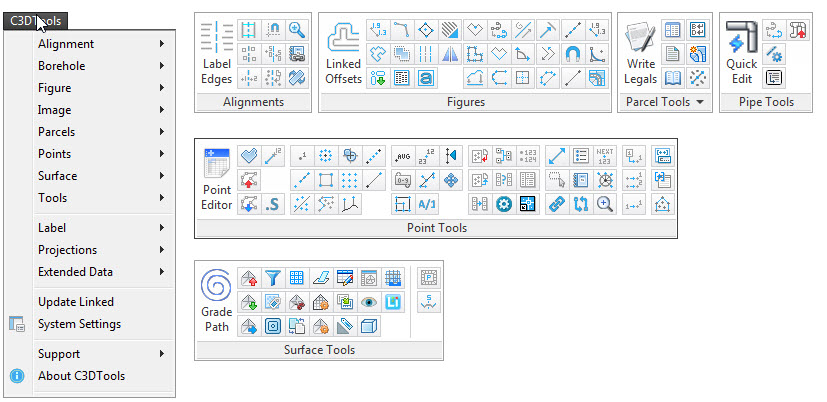Click the magnifier zoom icon in Alignments panel

(x=297, y=30)
